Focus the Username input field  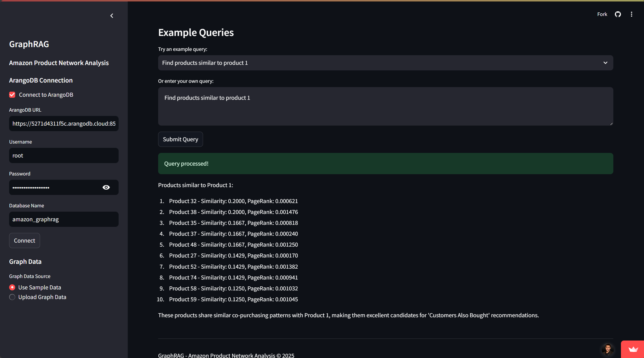click(64, 155)
